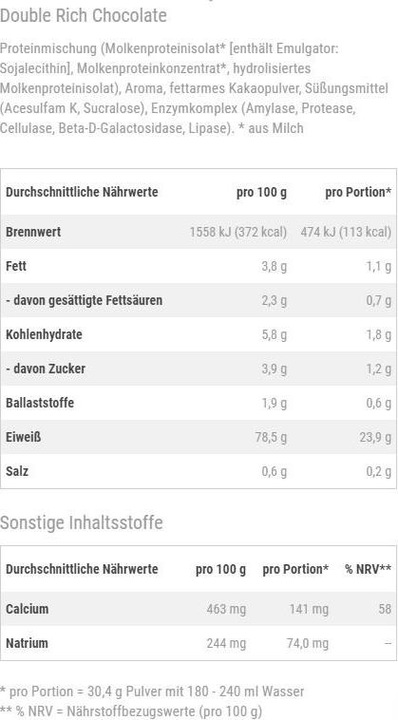Click the Durchschnittliche Nährwerte header in first table
Viewport: 398px width, 720px height.
click(82, 192)
